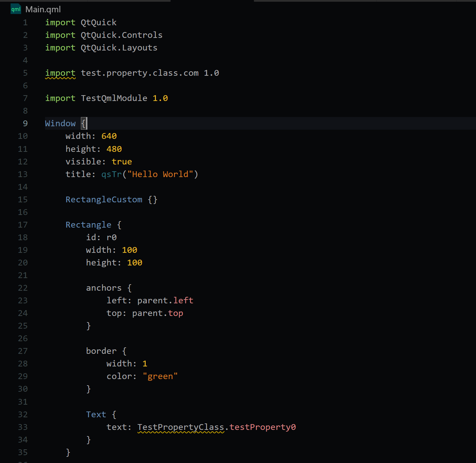Click line number 32 in the gutter
This screenshot has height=463, width=476.
(23, 415)
